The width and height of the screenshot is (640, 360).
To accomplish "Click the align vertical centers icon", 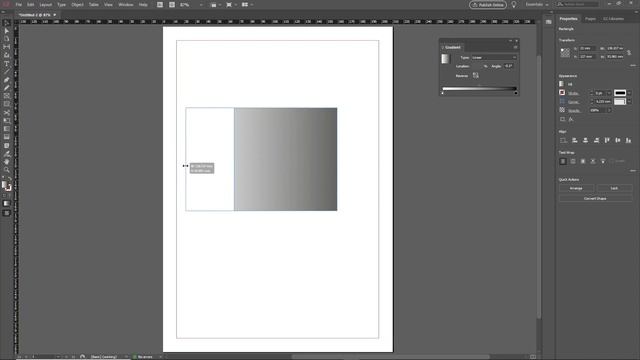I will pyautogui.click(x=618, y=140).
